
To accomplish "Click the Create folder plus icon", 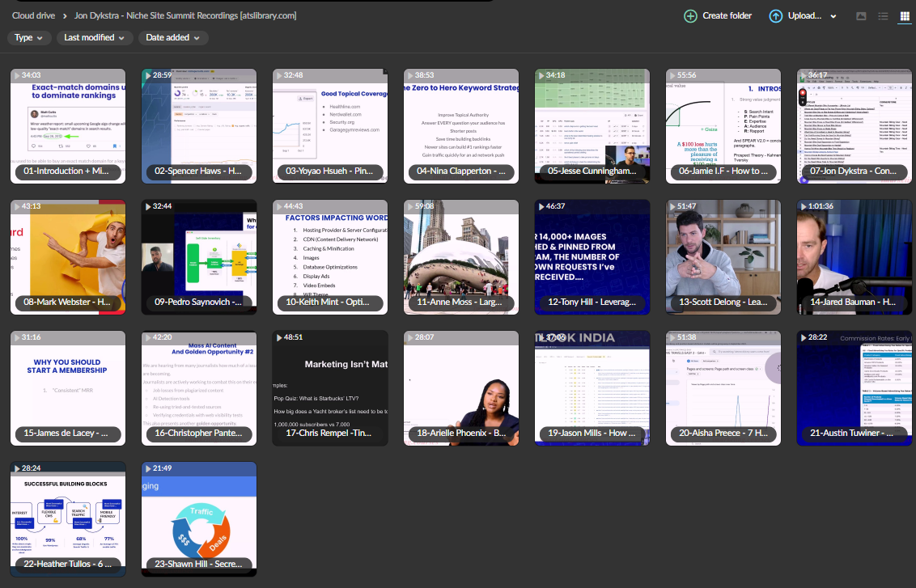I will [x=690, y=16].
